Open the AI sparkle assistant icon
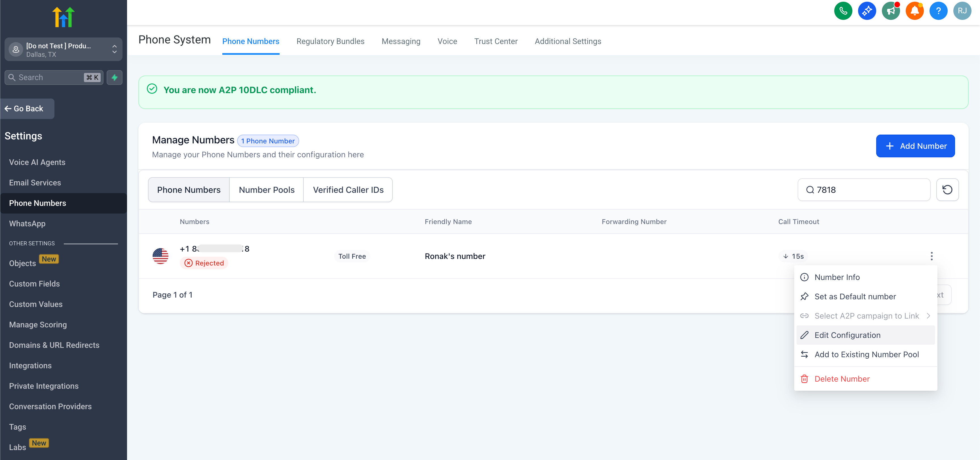Image resolution: width=980 pixels, height=460 pixels. pyautogui.click(x=867, y=11)
